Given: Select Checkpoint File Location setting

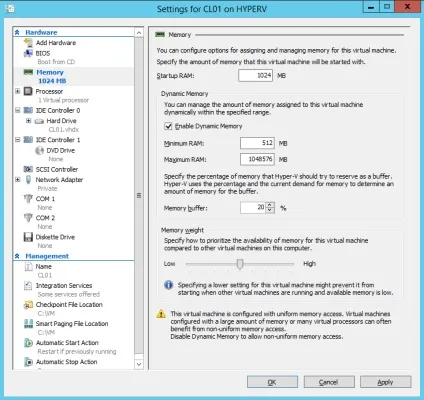Looking at the screenshot, I should pos(69,305).
